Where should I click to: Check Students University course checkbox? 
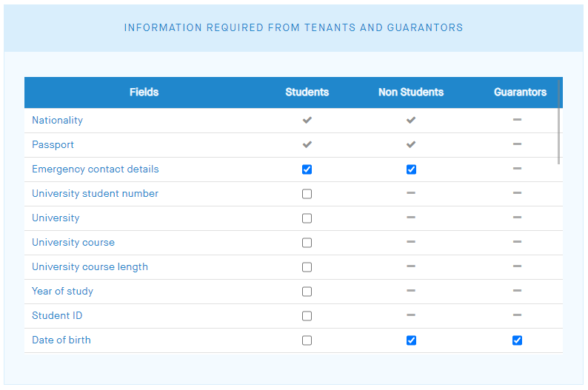point(307,243)
